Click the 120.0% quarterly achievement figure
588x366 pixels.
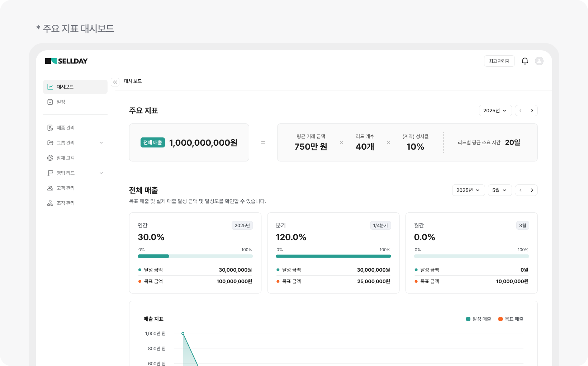coord(291,237)
